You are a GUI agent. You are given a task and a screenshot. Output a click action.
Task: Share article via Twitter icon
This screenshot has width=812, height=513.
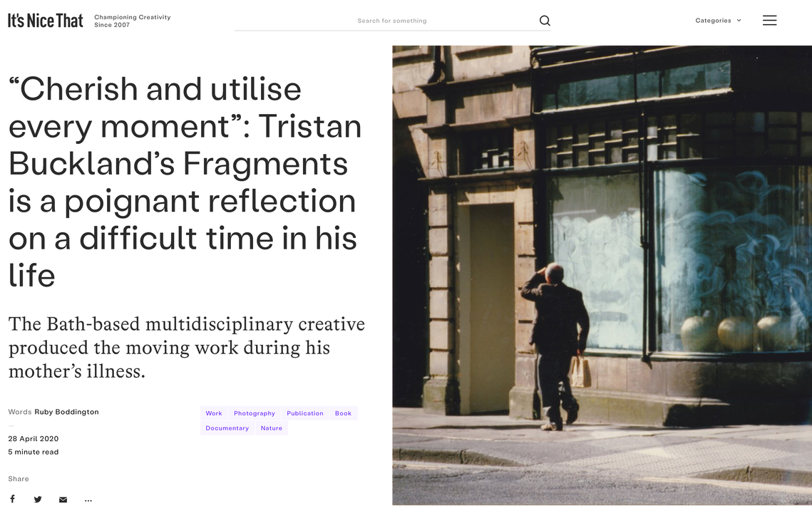pyautogui.click(x=38, y=499)
